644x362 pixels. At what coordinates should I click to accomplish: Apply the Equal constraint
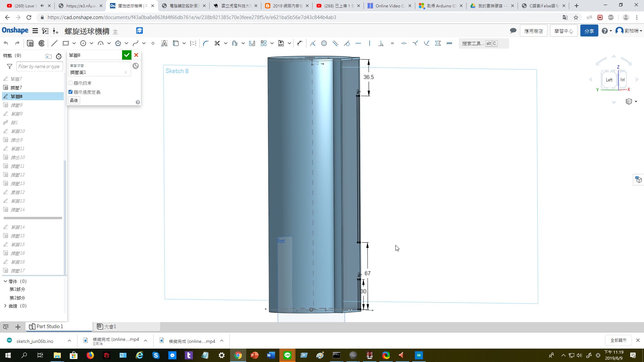(x=392, y=43)
